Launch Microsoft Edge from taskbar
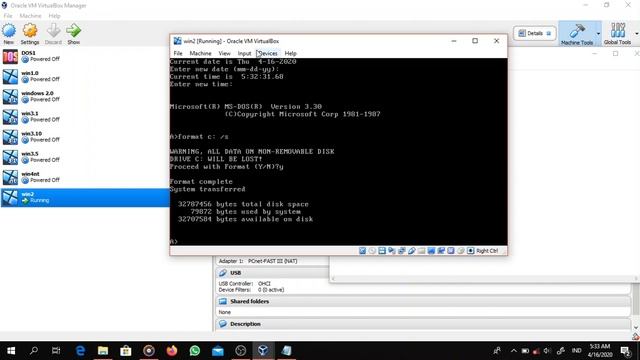This screenshot has height=360, width=640. (x=80, y=351)
